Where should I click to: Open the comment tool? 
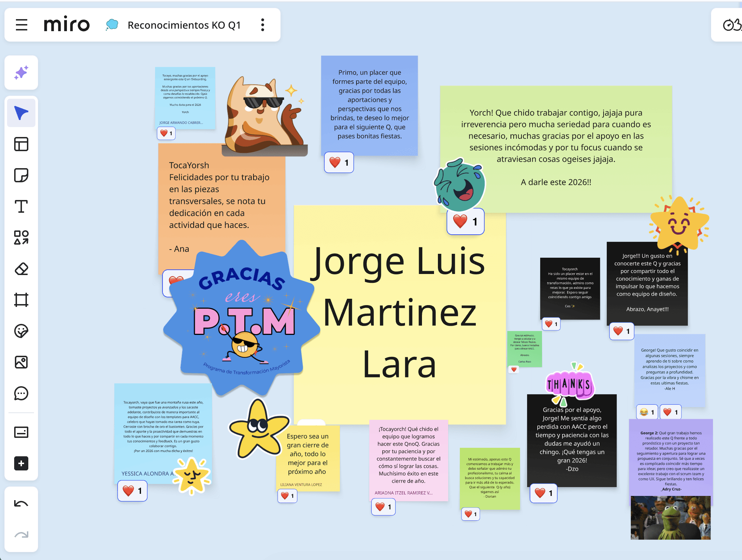(21, 393)
